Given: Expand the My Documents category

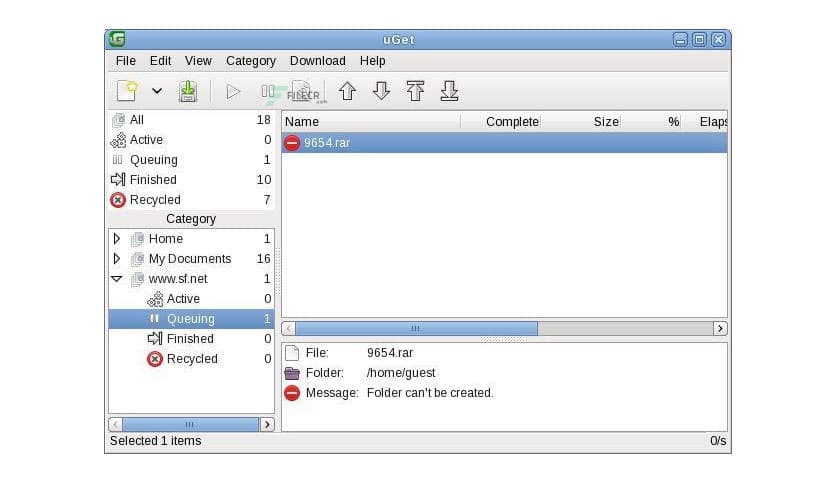Looking at the screenshot, I should point(117,259).
